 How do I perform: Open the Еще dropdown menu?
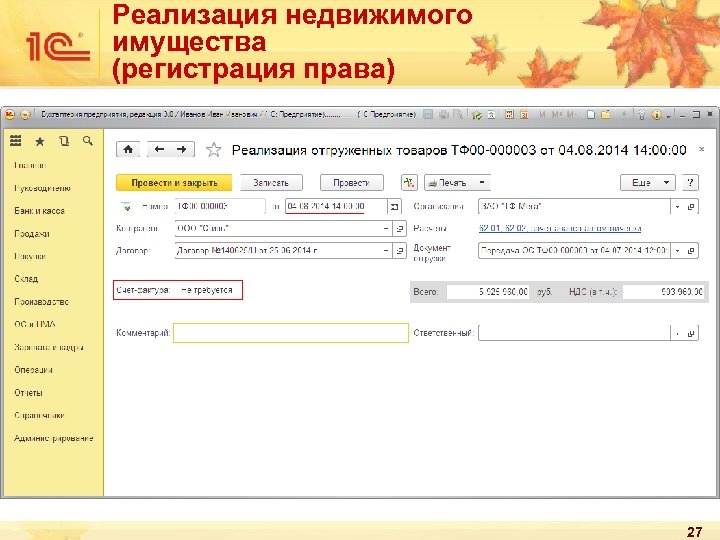coord(647,182)
